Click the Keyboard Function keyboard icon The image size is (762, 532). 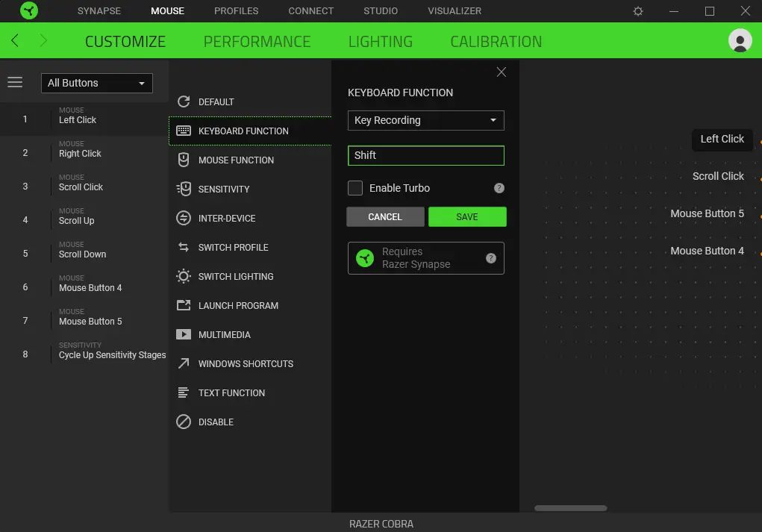pyautogui.click(x=183, y=131)
